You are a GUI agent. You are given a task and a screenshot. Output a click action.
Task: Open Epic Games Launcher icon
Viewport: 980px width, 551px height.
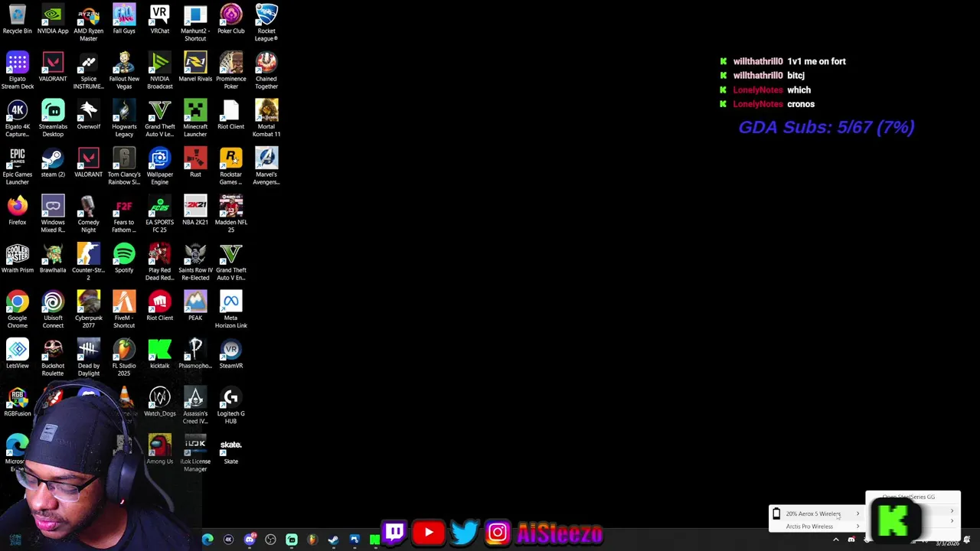(x=17, y=167)
